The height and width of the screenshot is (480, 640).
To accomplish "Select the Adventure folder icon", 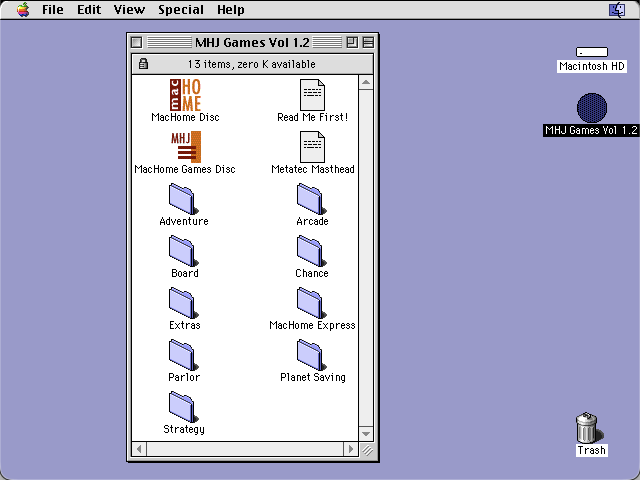I will (x=184, y=199).
